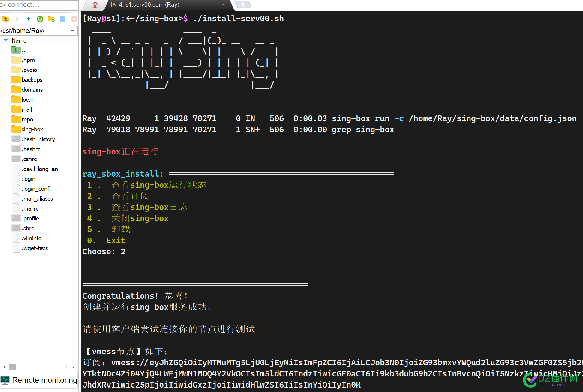Click menu line '5 . 卸载'

tap(108, 229)
